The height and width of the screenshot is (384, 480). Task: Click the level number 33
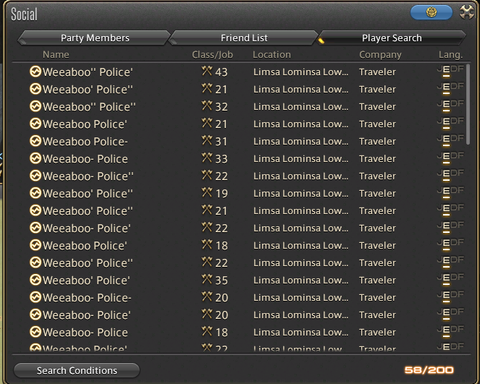tap(221, 159)
